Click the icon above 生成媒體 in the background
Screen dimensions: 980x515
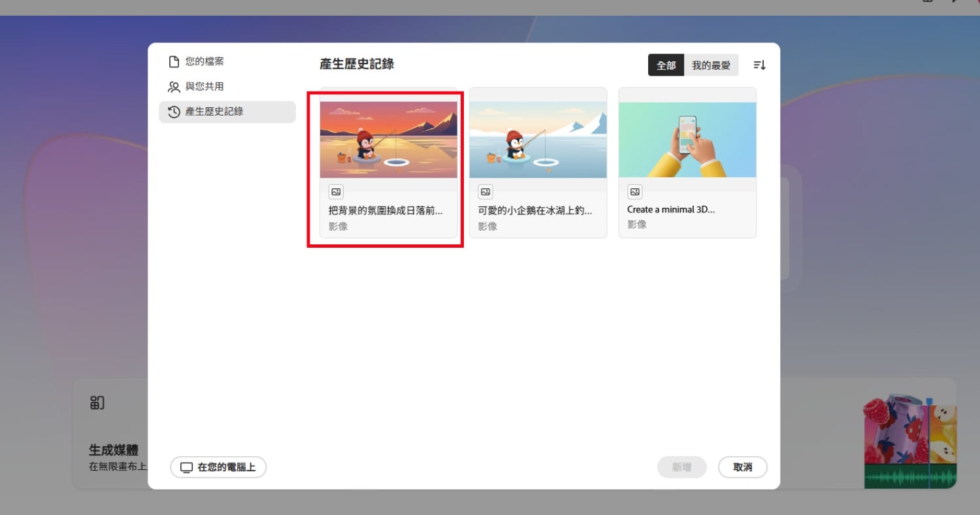point(97,403)
